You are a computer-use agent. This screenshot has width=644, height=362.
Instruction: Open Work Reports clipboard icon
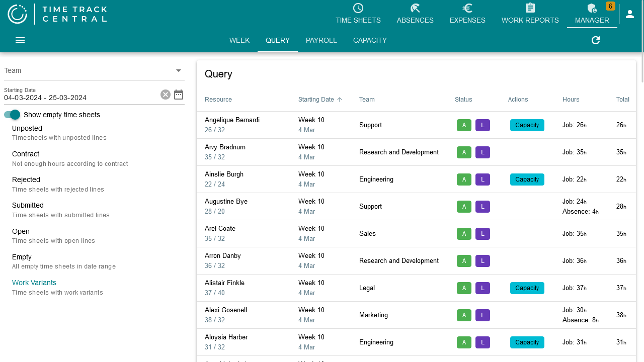point(530,8)
